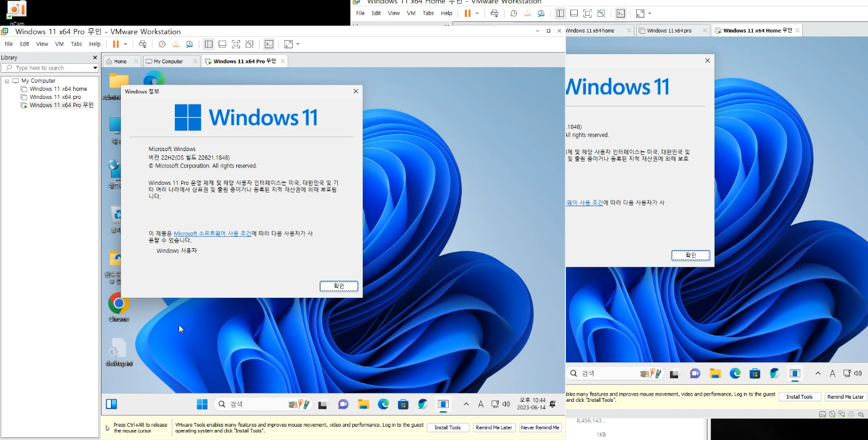Open Edge on Home guest taskbar

click(735, 374)
